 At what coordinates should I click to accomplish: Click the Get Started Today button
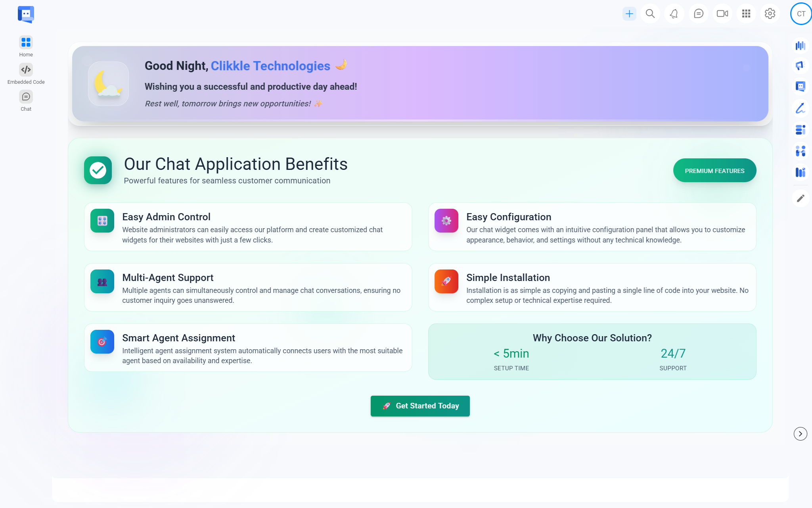coord(420,406)
